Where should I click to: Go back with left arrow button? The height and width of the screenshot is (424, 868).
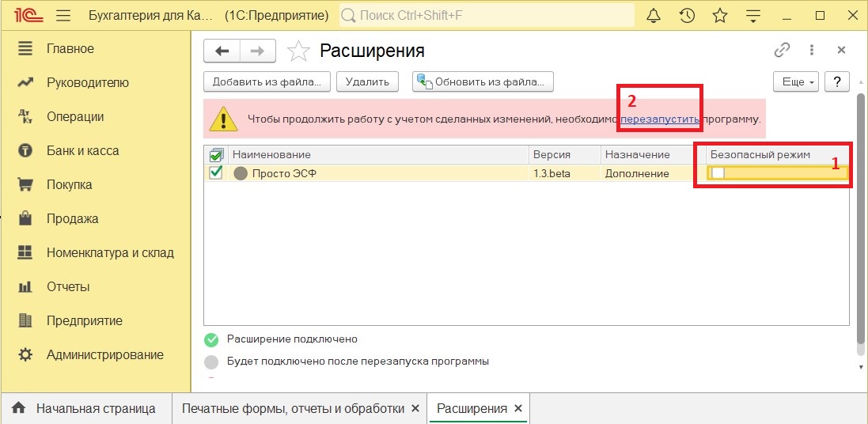point(222,51)
